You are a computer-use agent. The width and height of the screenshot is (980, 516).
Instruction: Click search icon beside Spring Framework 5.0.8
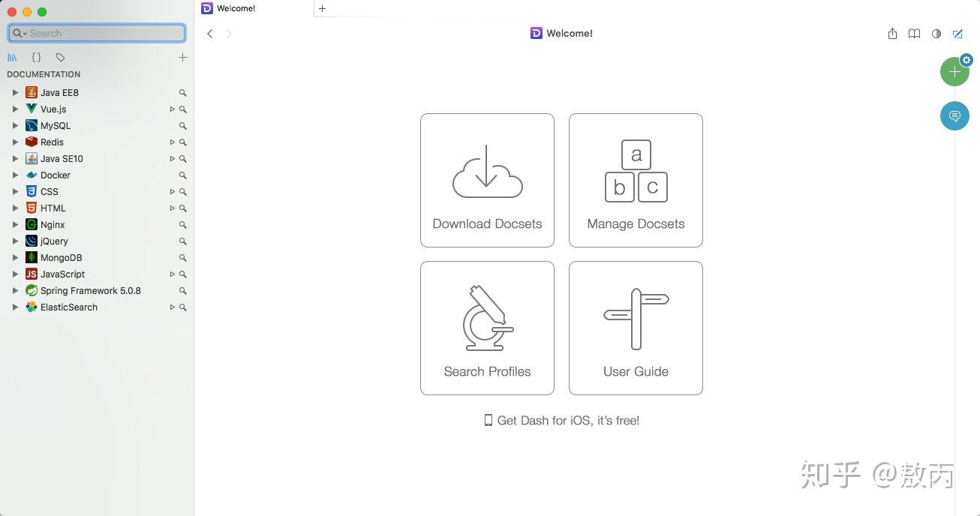[x=182, y=291]
